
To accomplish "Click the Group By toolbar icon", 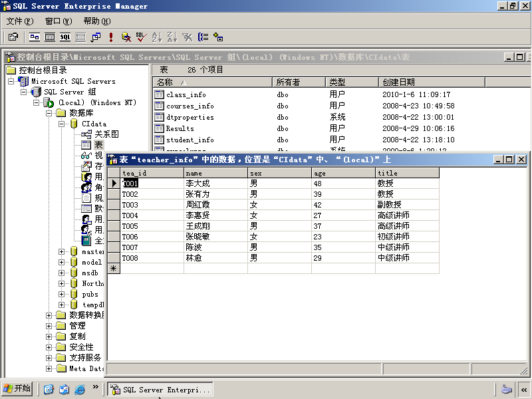I will [203, 37].
